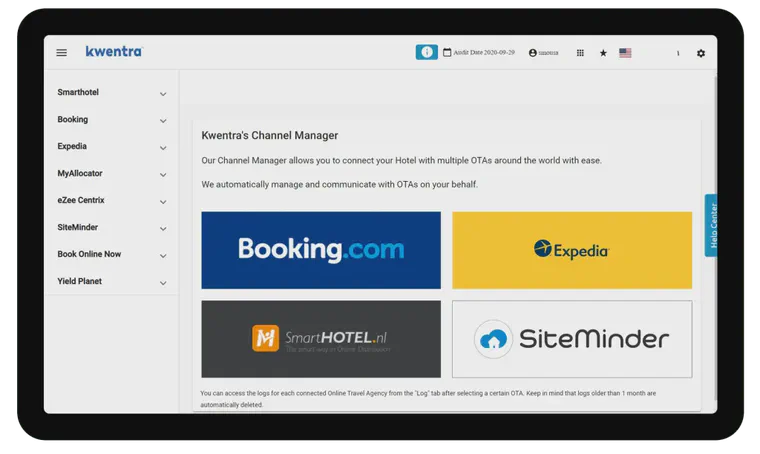Select Smarthotel in the sidebar
The width and height of the screenshot is (760, 454).
click(x=78, y=92)
